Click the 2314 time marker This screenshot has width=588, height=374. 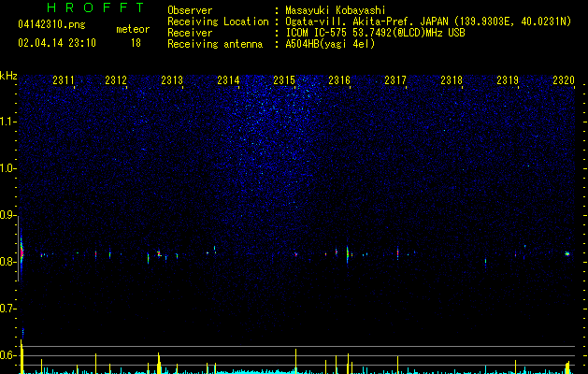[x=228, y=79]
